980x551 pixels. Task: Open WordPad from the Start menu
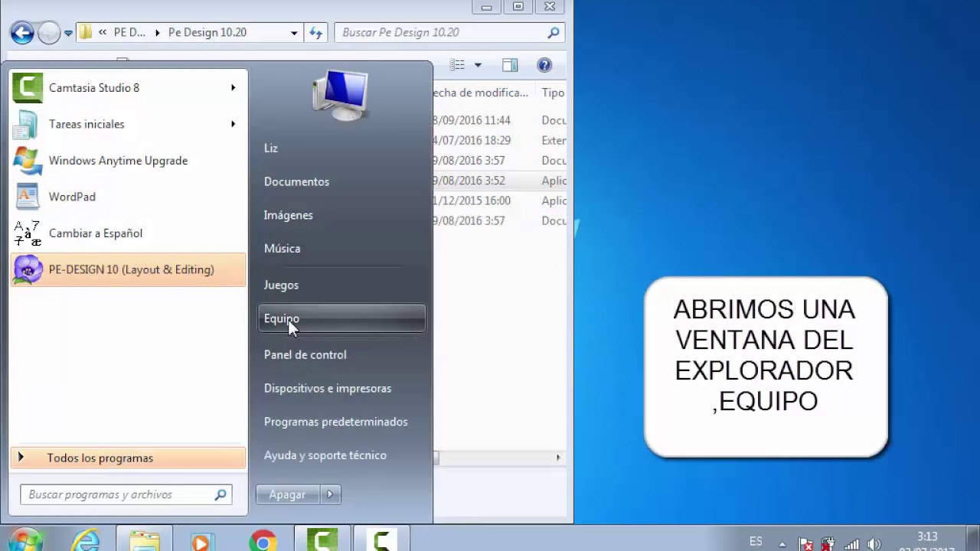129,197
